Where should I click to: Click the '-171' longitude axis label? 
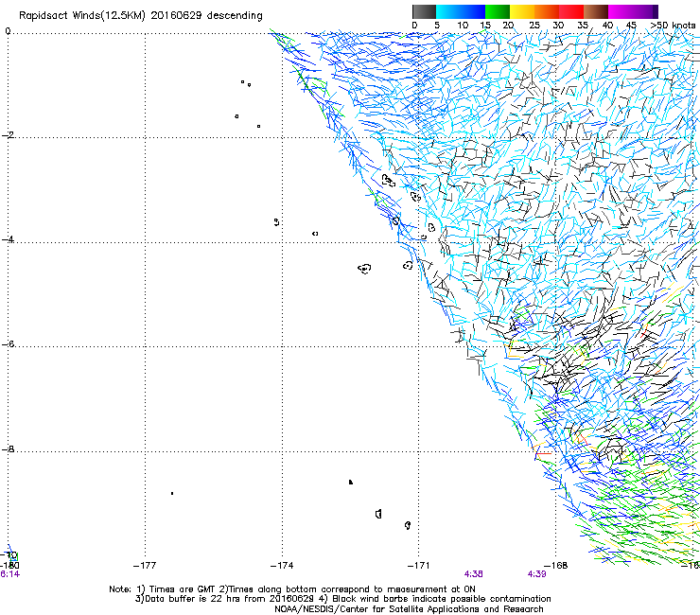tap(418, 566)
